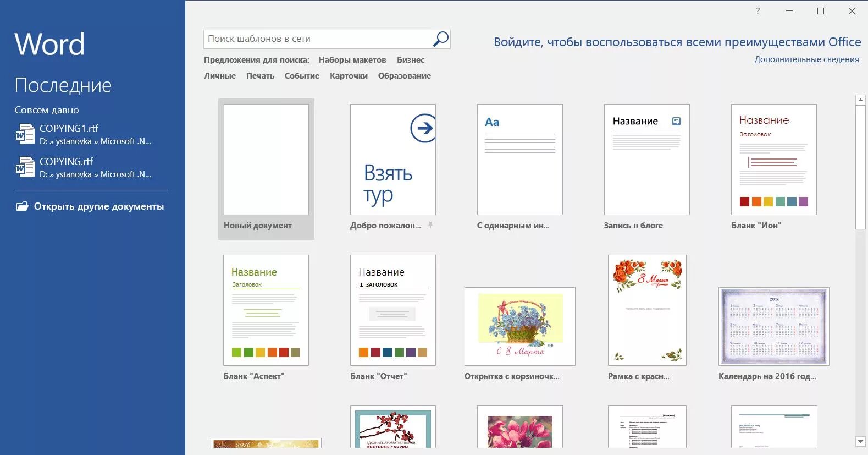Select the 'Бланк "Аспект"' template
Image resolution: width=868 pixels, height=455 pixels.
click(266, 310)
